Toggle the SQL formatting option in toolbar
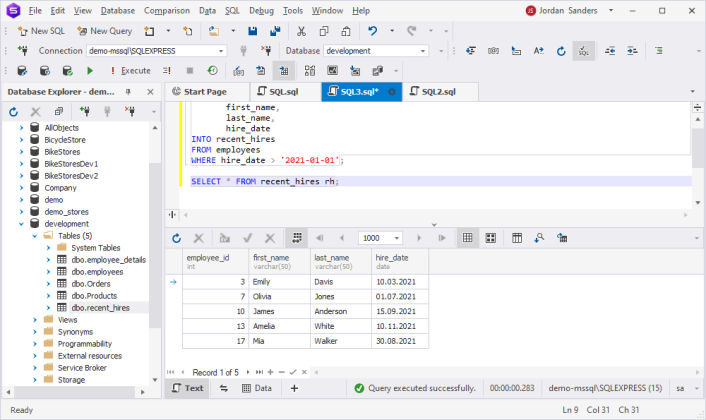 (x=584, y=51)
